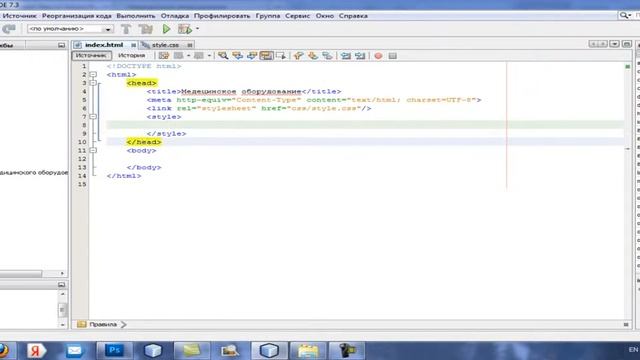Viewport: 640px width, 360px height.
Task: Collapse the body code fold on line 11
Action: tap(93, 151)
